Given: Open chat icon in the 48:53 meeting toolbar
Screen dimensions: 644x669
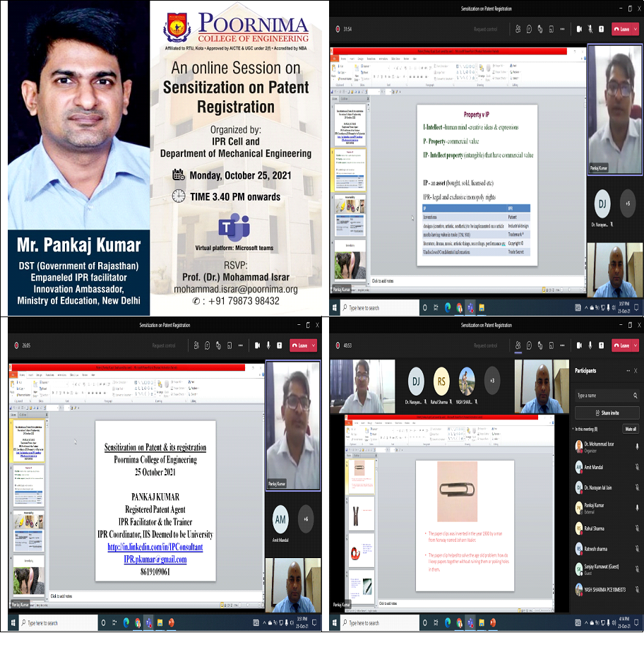Looking at the screenshot, I should tap(528, 345).
